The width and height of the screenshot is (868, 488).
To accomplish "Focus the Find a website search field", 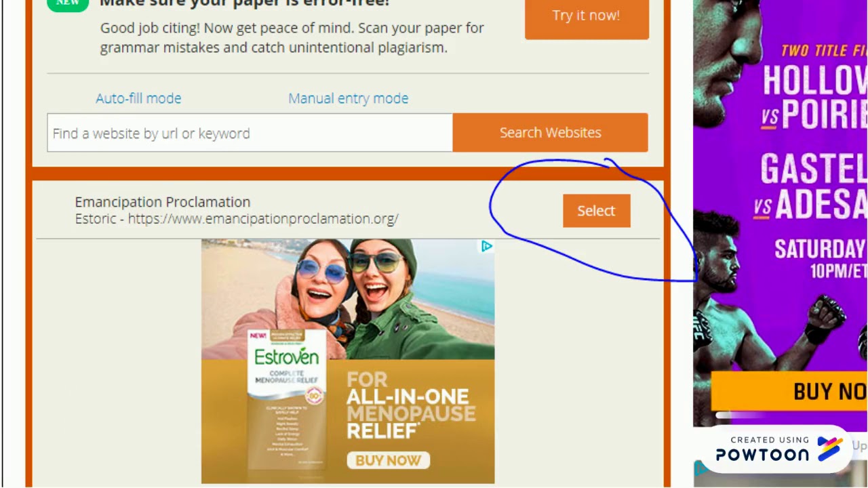I will pos(250,133).
